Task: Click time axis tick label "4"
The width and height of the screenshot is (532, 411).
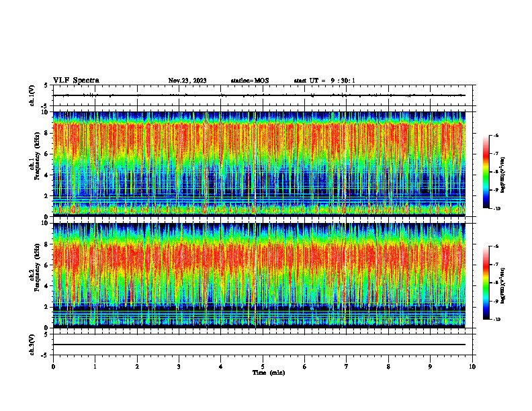Action: click(x=221, y=367)
